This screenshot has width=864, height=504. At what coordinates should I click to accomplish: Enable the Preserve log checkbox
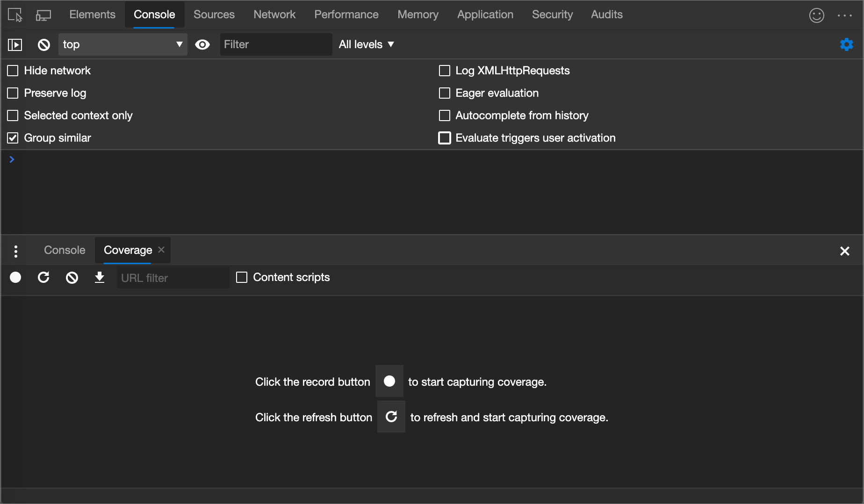pyautogui.click(x=13, y=93)
